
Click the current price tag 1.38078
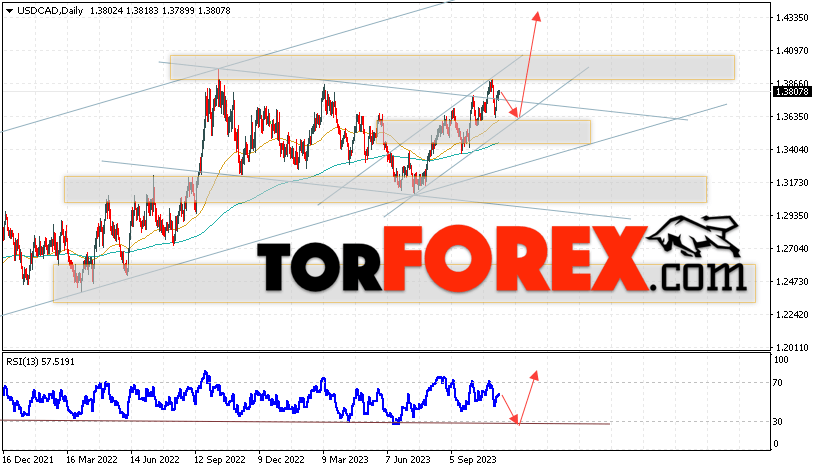click(793, 92)
